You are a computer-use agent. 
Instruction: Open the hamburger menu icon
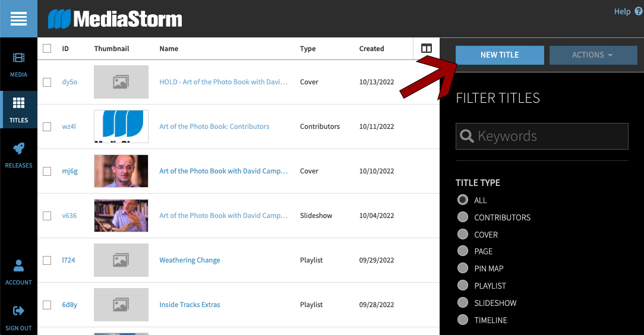[x=18, y=19]
